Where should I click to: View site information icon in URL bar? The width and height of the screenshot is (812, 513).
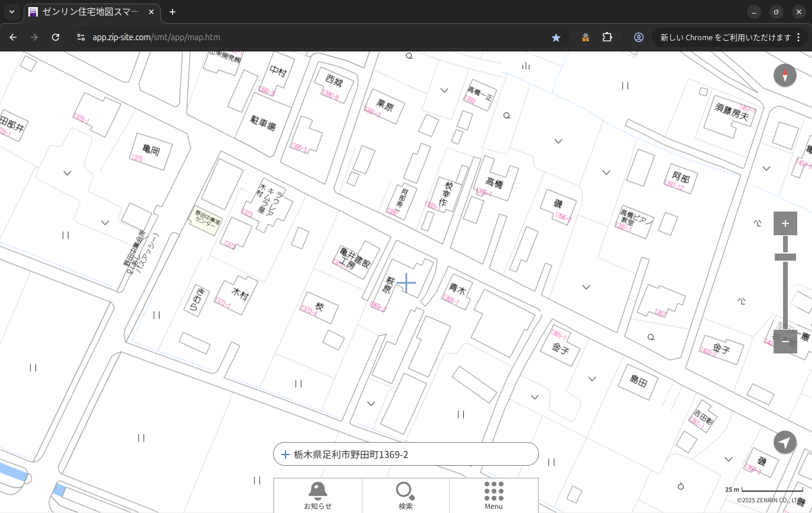pyautogui.click(x=81, y=37)
